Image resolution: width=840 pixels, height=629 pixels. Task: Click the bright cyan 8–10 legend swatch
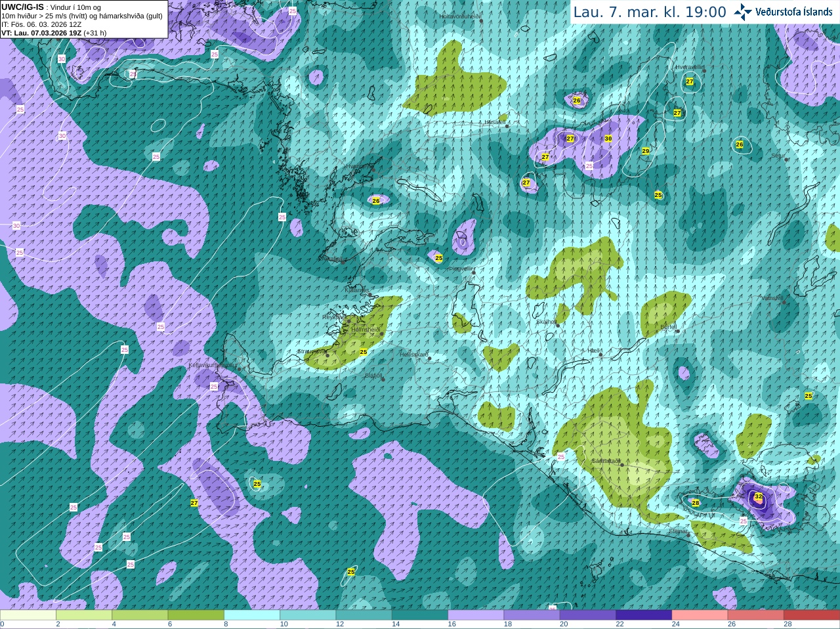click(252, 615)
